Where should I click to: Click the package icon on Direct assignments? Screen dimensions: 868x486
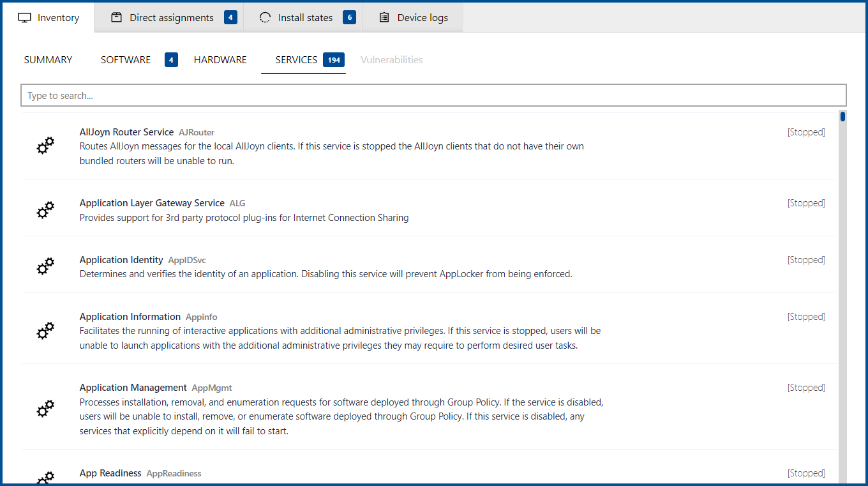[x=116, y=18]
